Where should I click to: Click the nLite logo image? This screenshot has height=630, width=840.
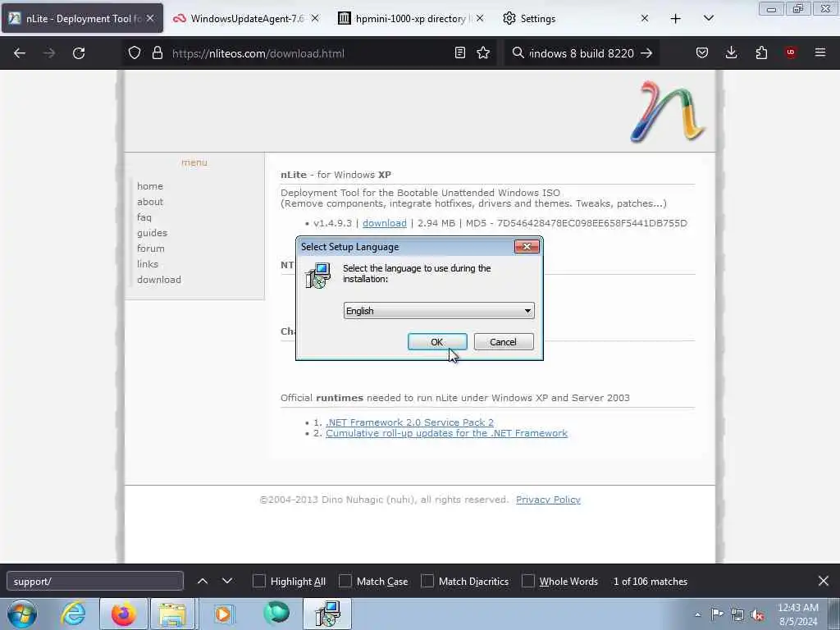pyautogui.click(x=668, y=112)
